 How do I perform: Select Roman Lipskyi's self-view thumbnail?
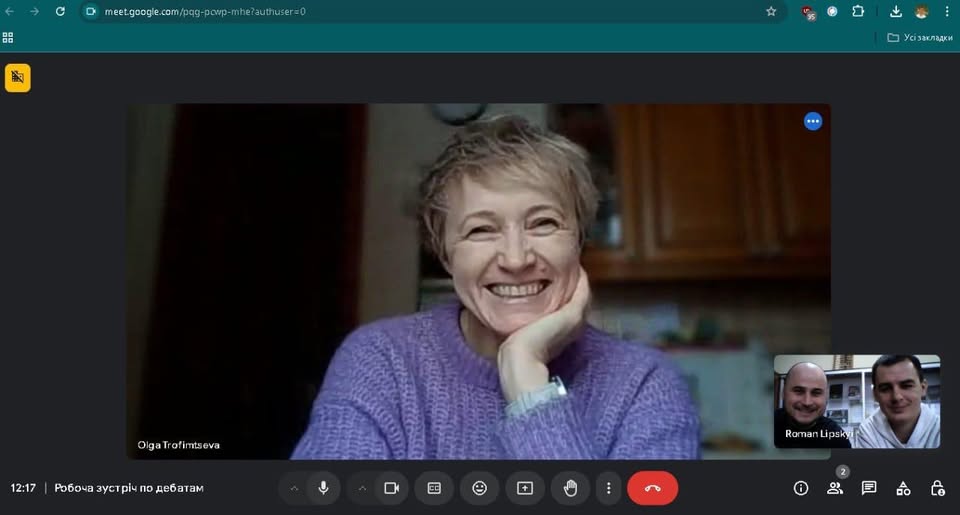point(857,401)
